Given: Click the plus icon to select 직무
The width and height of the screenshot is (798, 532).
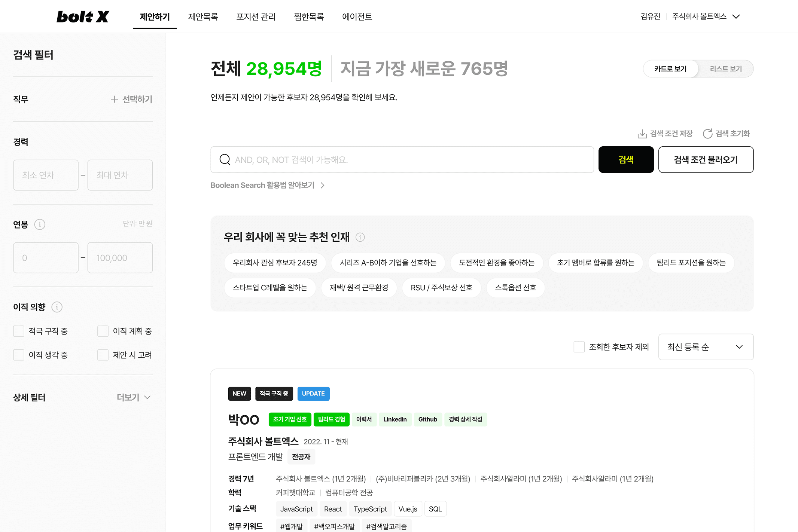Looking at the screenshot, I should (x=114, y=99).
